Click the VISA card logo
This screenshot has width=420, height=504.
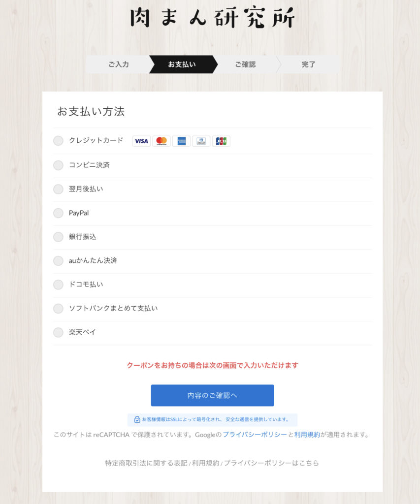141,141
